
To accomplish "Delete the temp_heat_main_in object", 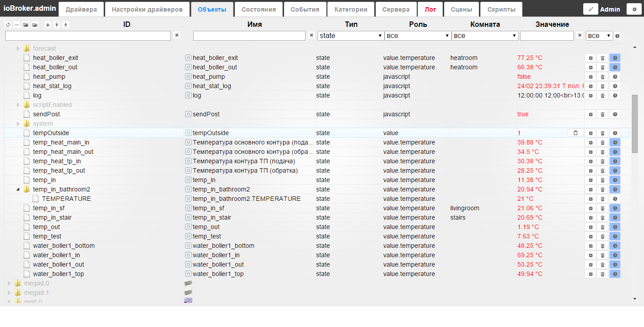I will [602, 142].
